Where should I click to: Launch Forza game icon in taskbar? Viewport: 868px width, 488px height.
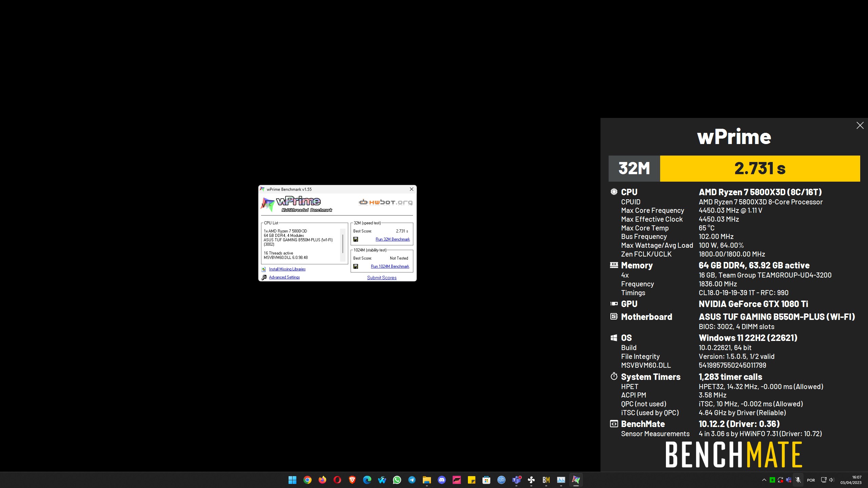456,480
